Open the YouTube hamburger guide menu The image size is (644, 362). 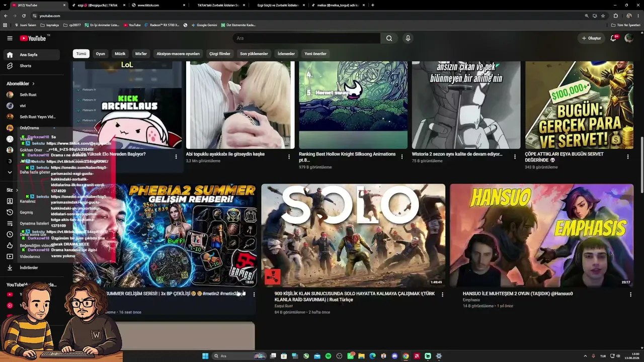coord(10,38)
